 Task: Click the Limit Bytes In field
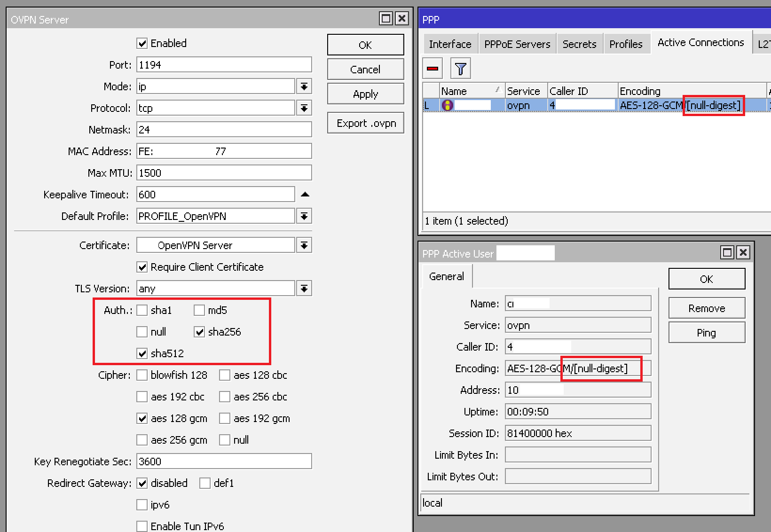point(578,455)
